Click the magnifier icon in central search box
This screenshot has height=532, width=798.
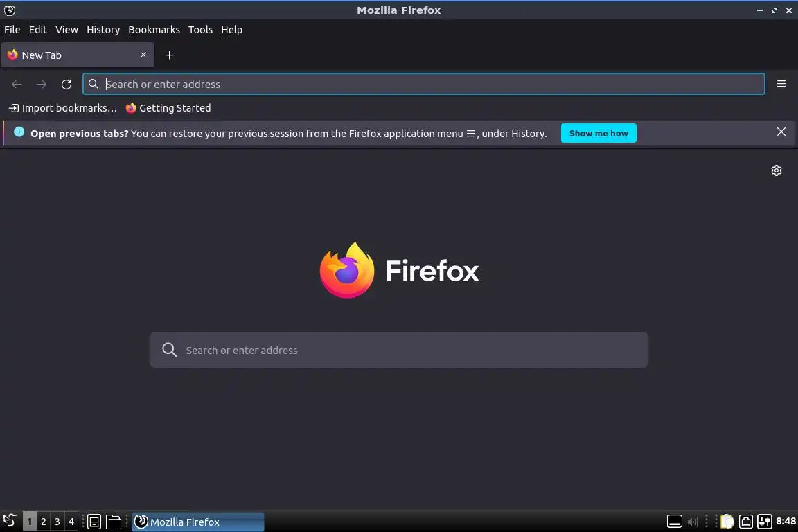[170, 350]
